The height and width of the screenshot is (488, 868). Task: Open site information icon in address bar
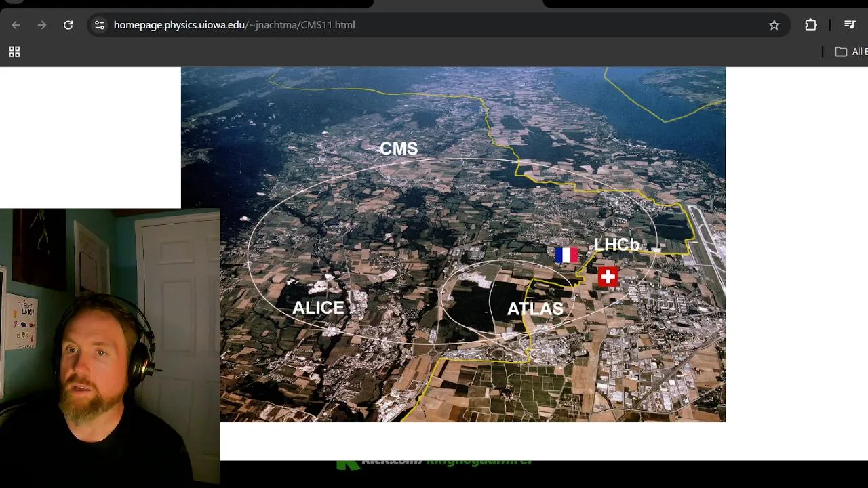point(100,25)
